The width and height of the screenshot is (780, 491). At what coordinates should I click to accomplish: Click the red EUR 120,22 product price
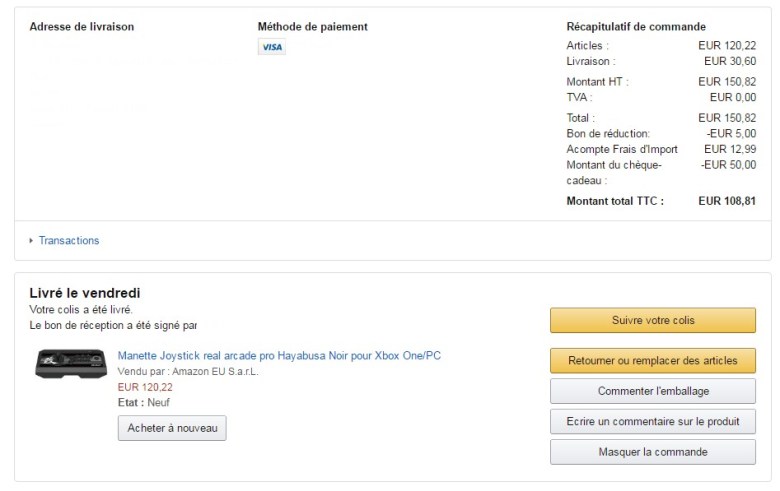(145, 387)
